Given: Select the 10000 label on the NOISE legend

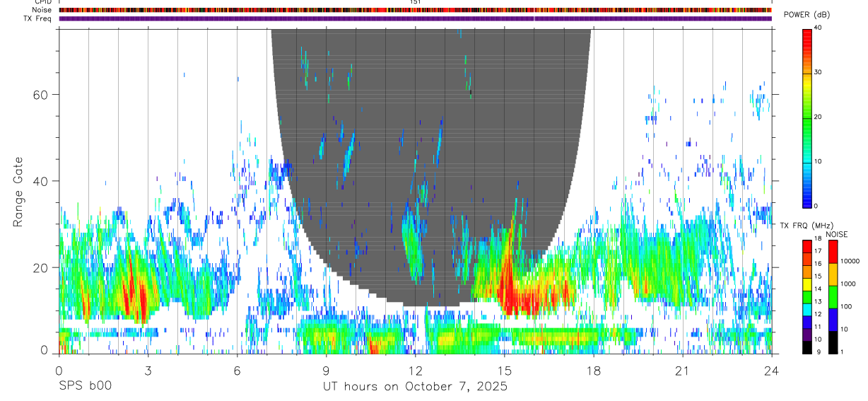Looking at the screenshot, I should tap(849, 261).
